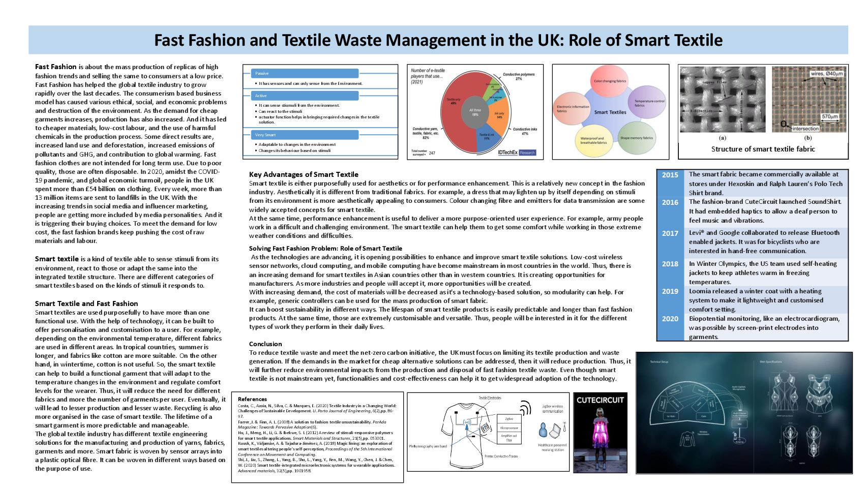Select the 'wires, Ø40µm' image label

click(x=827, y=74)
